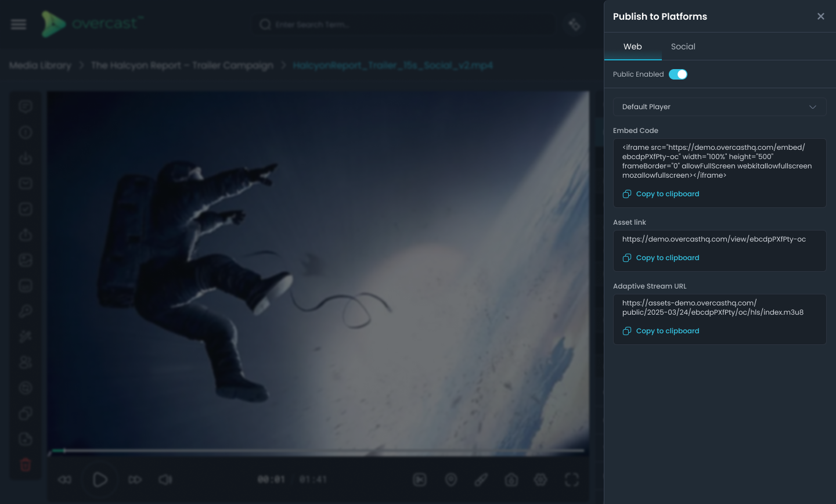Open player settings gear icon
The image size is (836, 504).
point(540,480)
